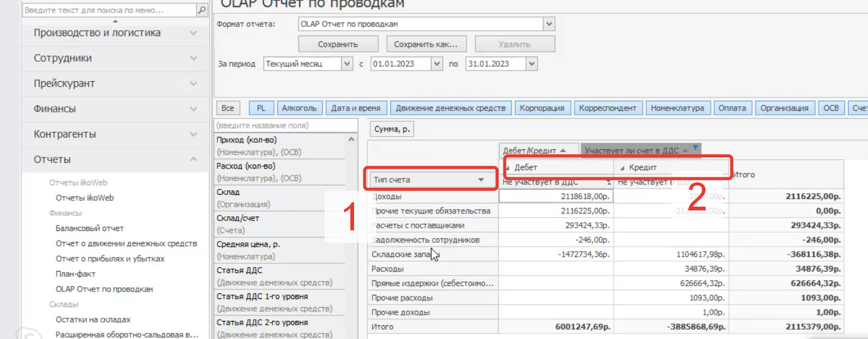Toggle the Номенклатура field group filter
The height and width of the screenshot is (339, 868).
click(x=678, y=108)
